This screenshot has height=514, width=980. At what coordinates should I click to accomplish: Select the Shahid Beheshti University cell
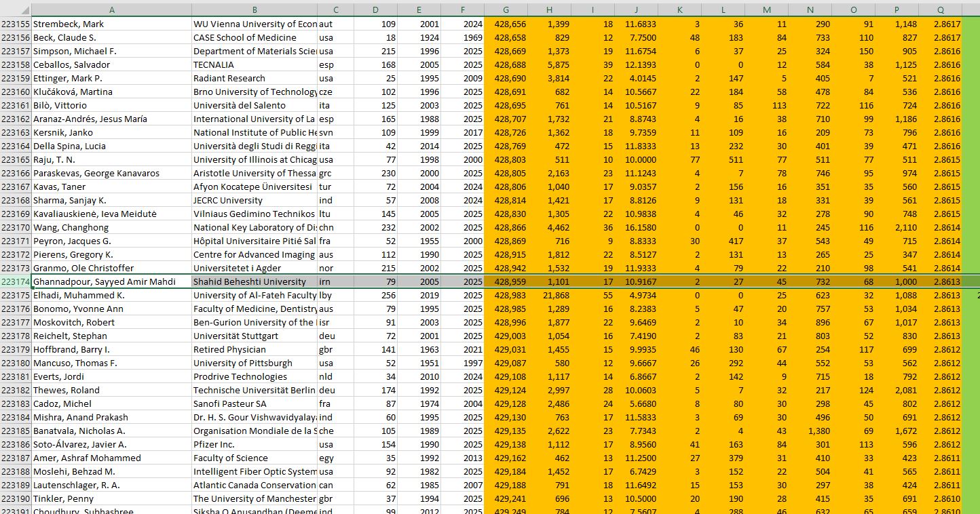tap(255, 281)
